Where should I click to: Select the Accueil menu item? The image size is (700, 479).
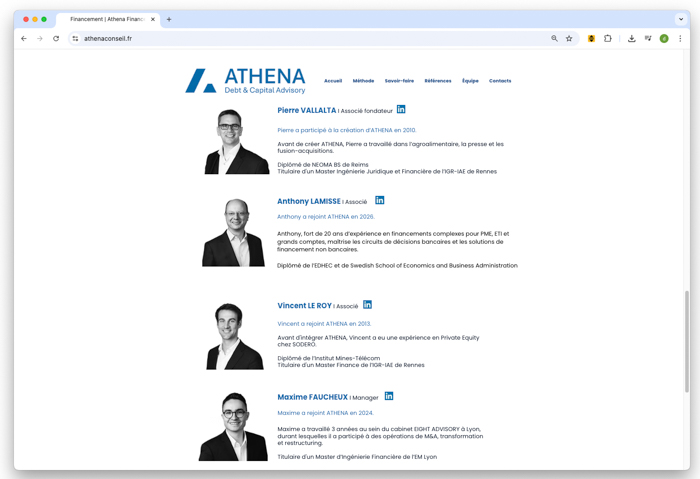pos(333,81)
